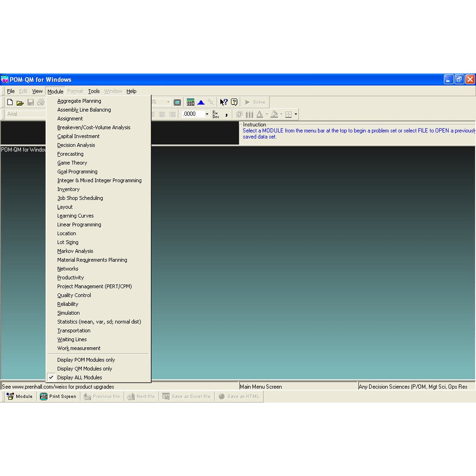The height and width of the screenshot is (476, 476).
Task: Click the Save as Excel file button
Action: [186, 397]
